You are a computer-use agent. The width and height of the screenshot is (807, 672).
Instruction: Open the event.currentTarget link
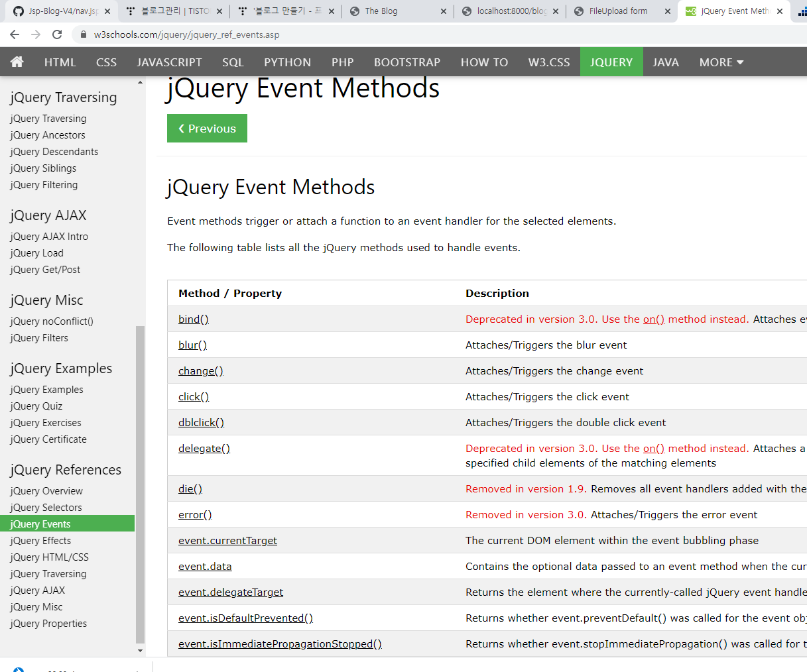[227, 540]
